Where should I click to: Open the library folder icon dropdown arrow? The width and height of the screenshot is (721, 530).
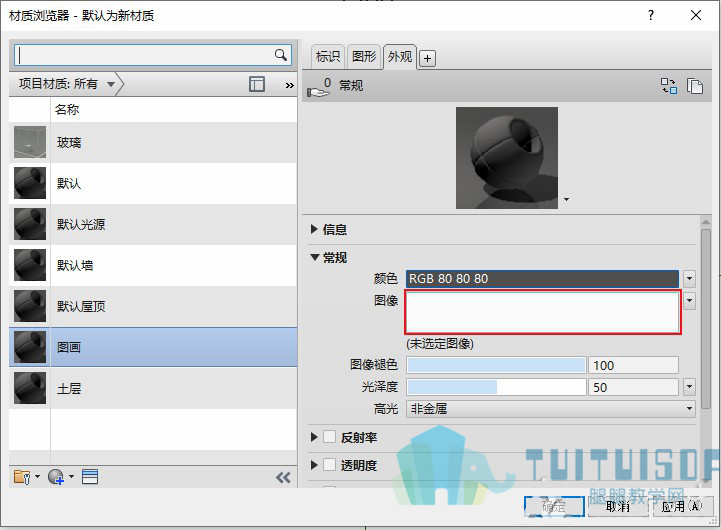pos(38,477)
